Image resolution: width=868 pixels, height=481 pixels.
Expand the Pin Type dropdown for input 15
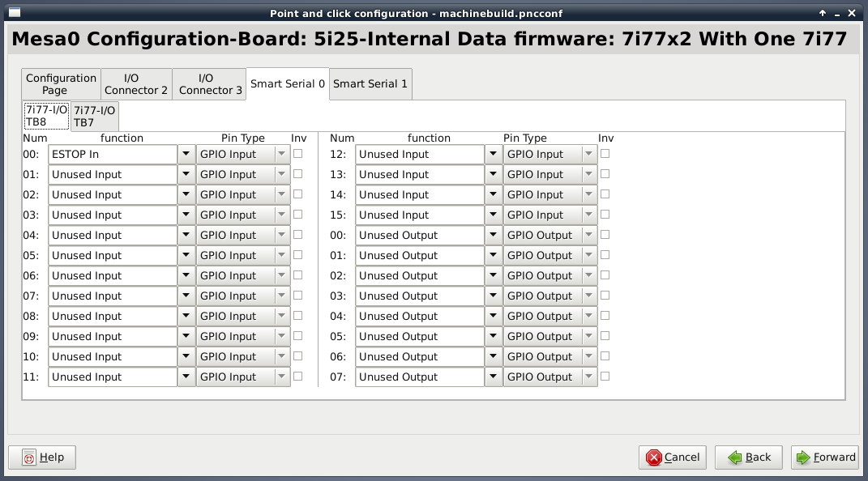(551, 215)
